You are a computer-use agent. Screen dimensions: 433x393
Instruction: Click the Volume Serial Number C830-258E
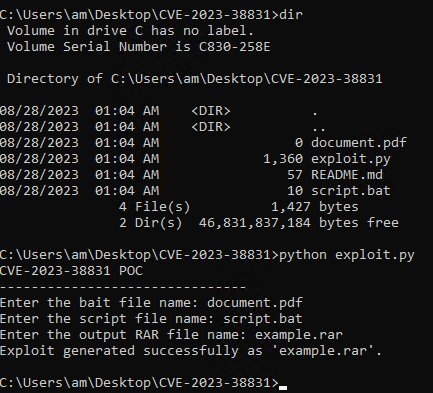(x=234, y=47)
